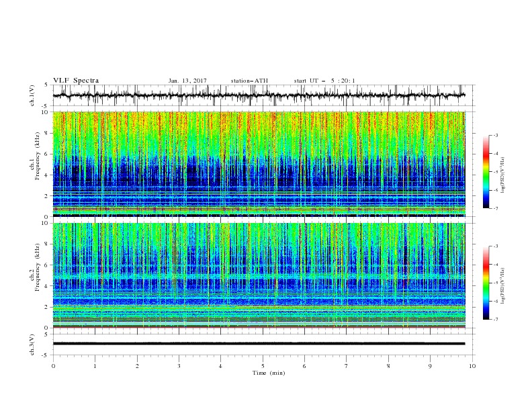Click the ch.2 colorbar "log(PSD)(V²/Hz)" label

(x=502, y=286)
